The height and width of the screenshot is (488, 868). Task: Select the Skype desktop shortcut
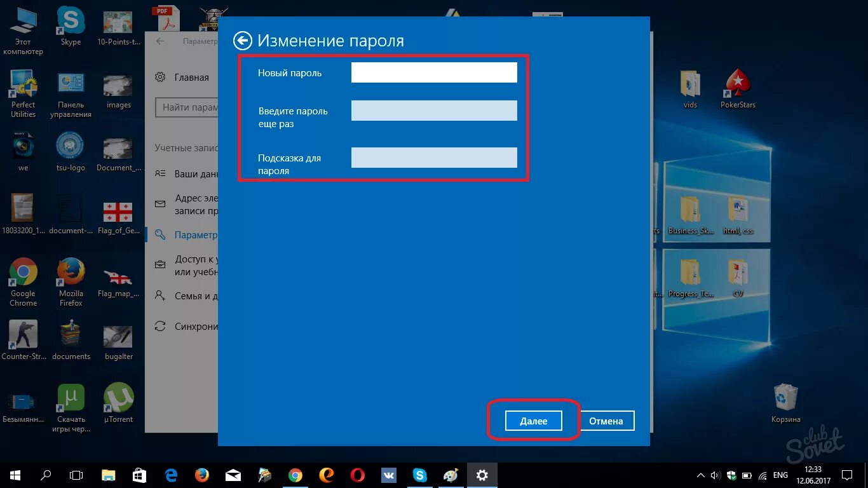[71, 27]
